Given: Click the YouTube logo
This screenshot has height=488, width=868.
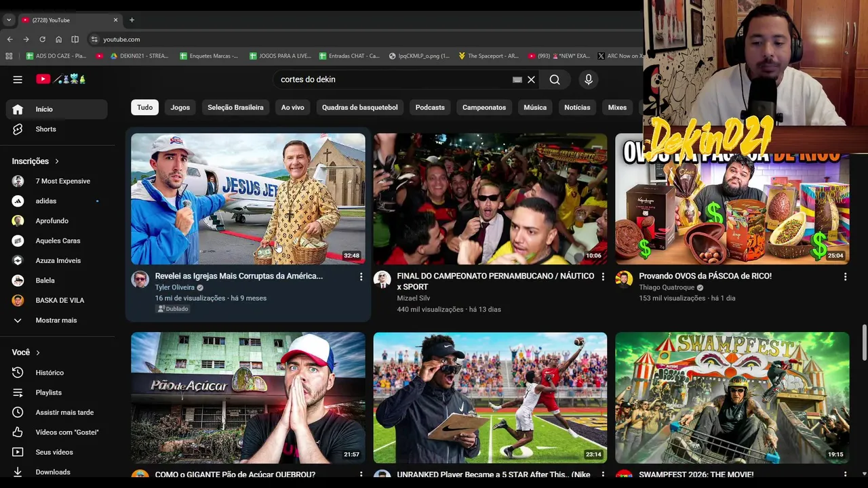Looking at the screenshot, I should point(61,79).
